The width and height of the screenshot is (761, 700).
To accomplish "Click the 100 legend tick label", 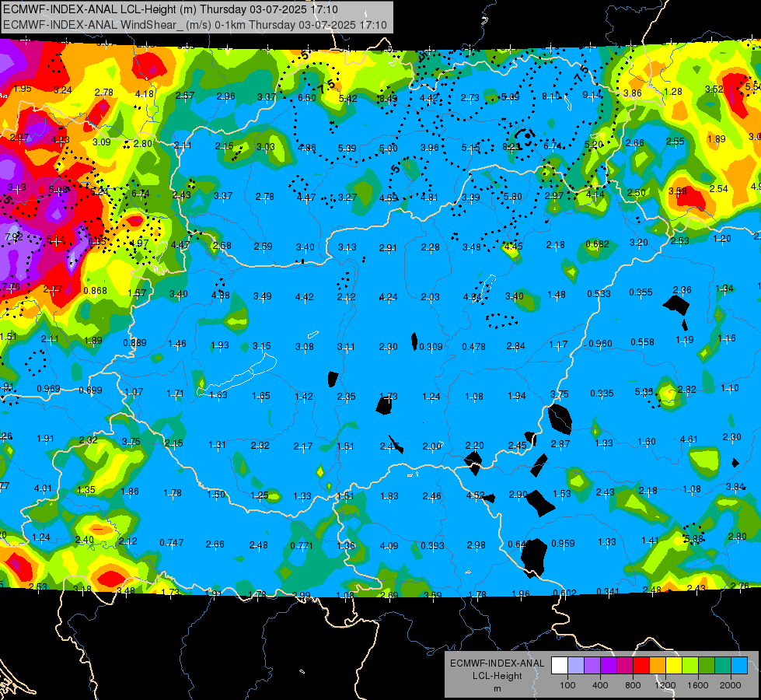I will (x=567, y=685).
